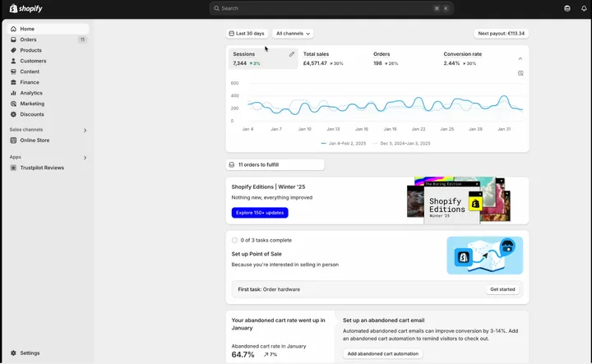The image size is (592, 364).
Task: Toggle the 0 of 3 tasks circle
Action: click(x=234, y=240)
